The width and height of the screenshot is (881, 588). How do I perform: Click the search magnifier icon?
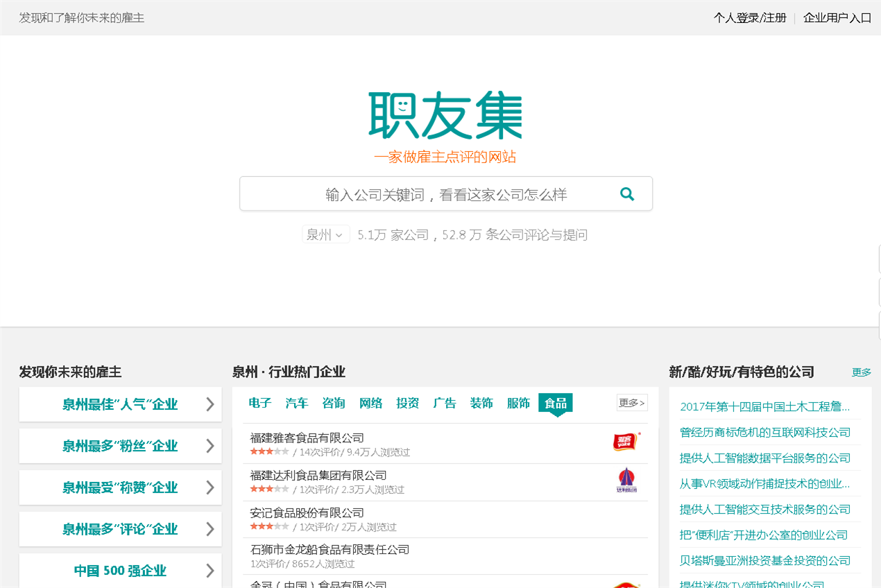[627, 194]
